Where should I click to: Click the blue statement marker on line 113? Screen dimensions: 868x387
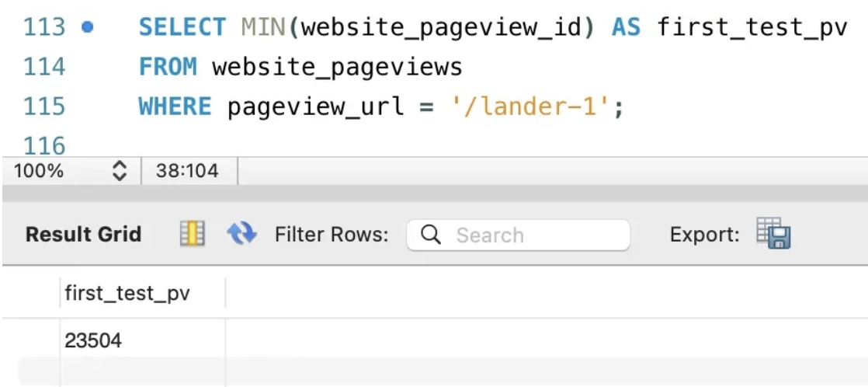click(88, 27)
